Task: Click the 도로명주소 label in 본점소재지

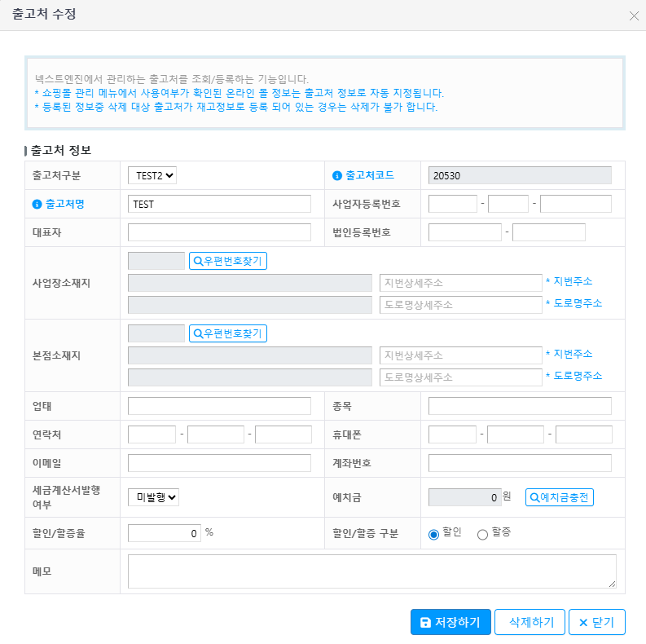Action: click(578, 376)
